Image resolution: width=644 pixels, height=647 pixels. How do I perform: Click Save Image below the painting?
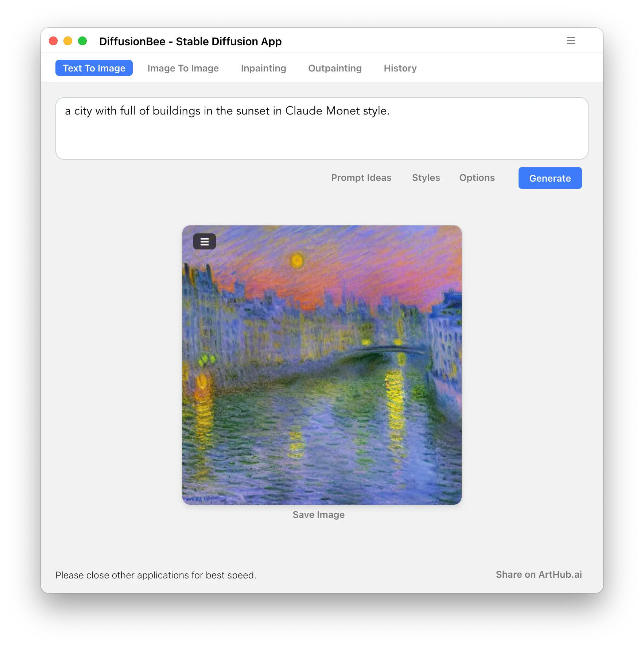click(318, 515)
